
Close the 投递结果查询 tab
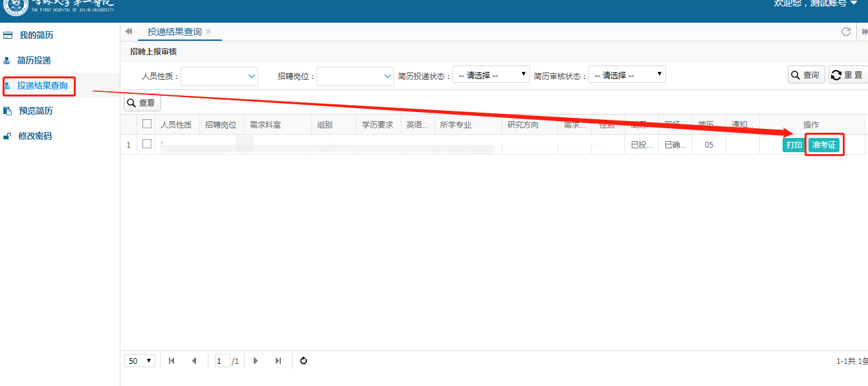pyautogui.click(x=208, y=32)
